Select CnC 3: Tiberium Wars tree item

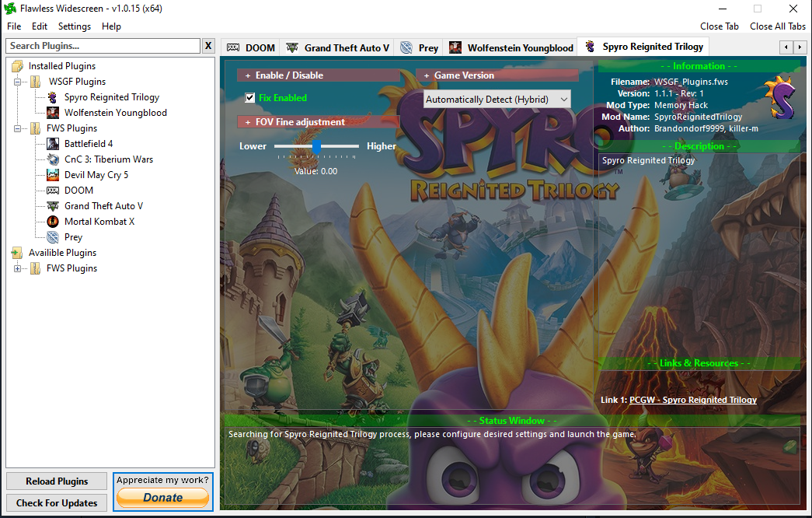point(109,159)
